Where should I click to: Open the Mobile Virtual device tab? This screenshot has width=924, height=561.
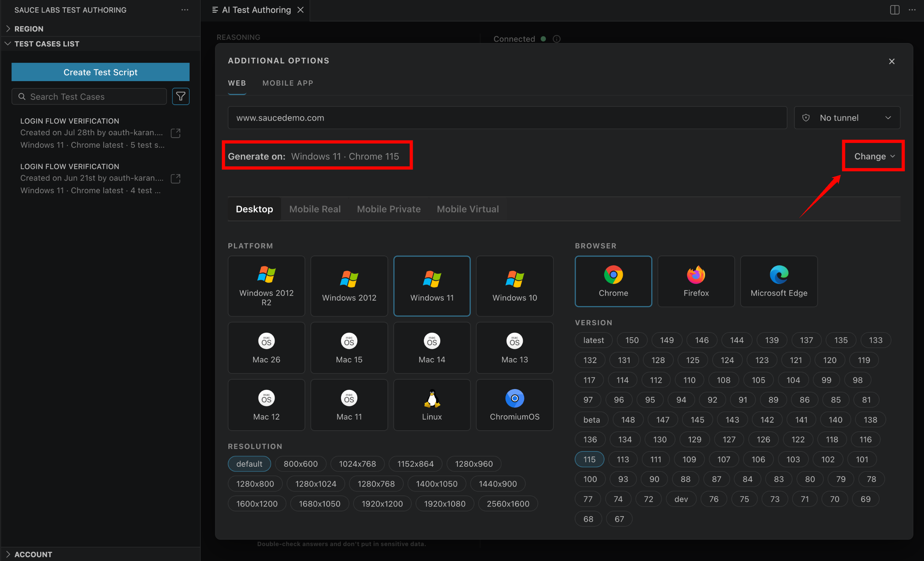[x=468, y=209]
